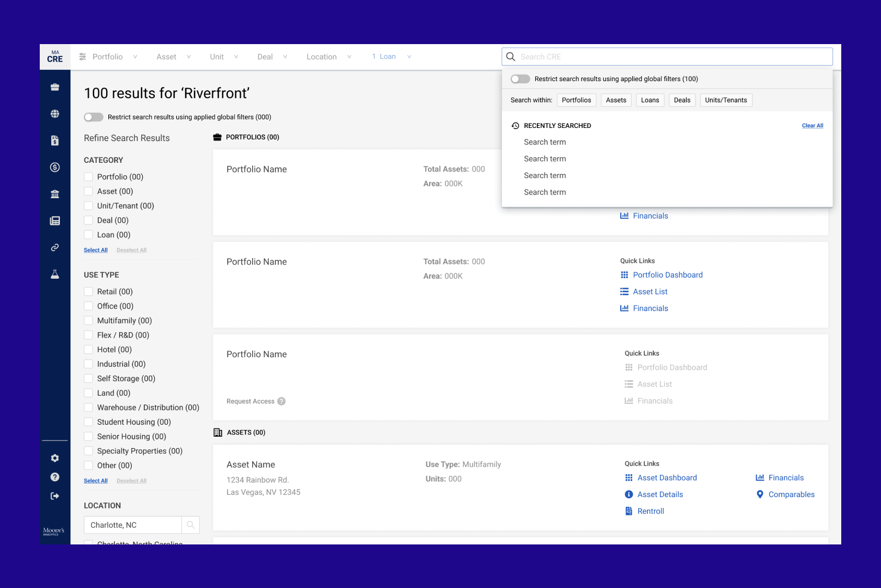Screen dimensions: 881x588
Task: Expand the Loan filter dropdown
Action: coord(391,57)
